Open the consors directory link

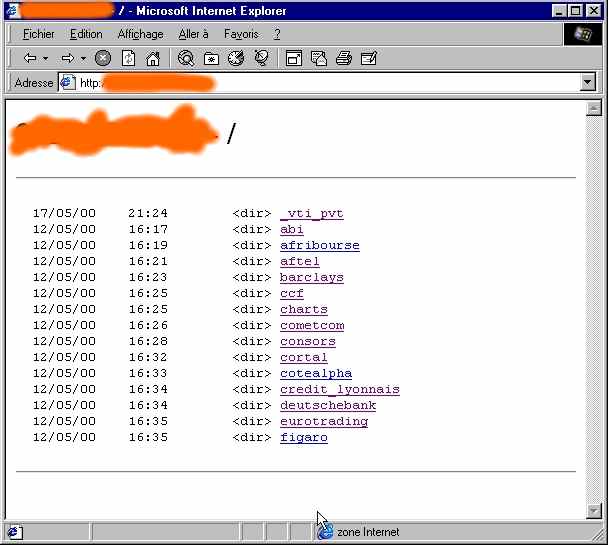308,341
